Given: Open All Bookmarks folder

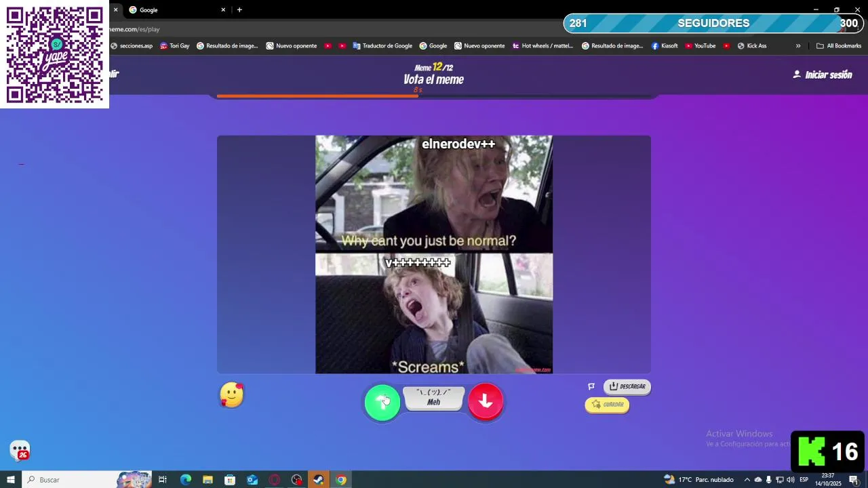Looking at the screenshot, I should tap(839, 46).
